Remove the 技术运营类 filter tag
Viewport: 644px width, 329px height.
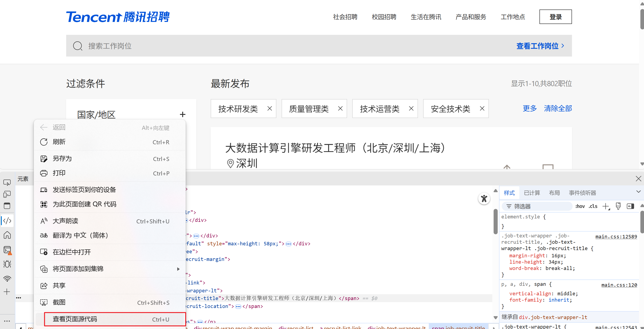tap(411, 108)
